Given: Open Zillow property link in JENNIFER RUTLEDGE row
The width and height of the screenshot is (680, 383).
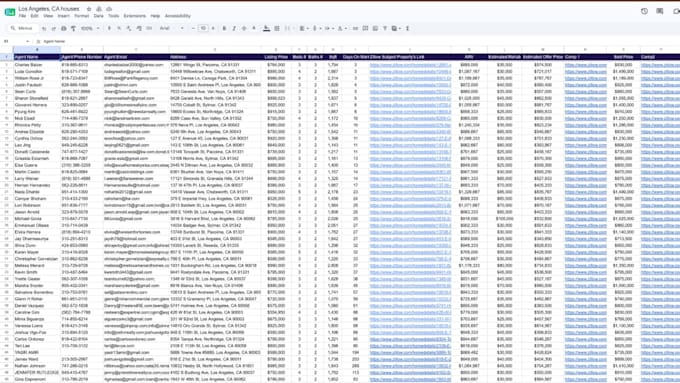Looking at the screenshot, I should click(x=410, y=373).
